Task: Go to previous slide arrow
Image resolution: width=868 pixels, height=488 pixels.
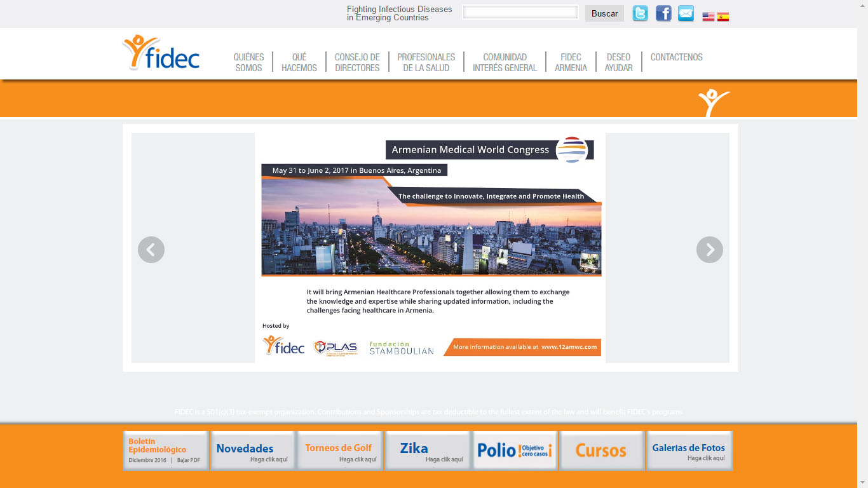Action: click(151, 250)
